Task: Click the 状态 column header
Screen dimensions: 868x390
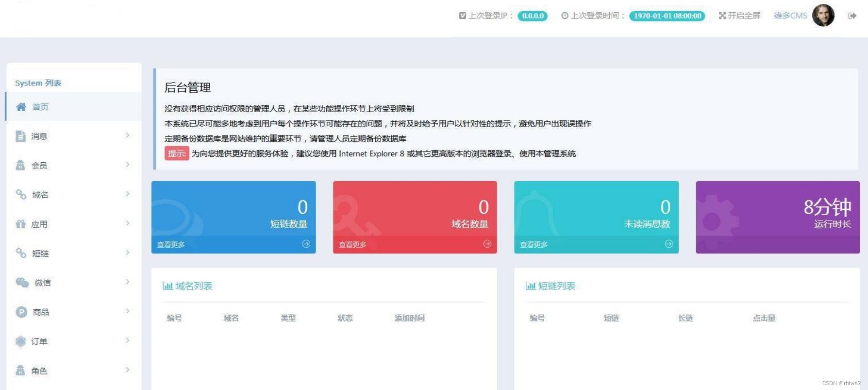Action: tap(345, 318)
